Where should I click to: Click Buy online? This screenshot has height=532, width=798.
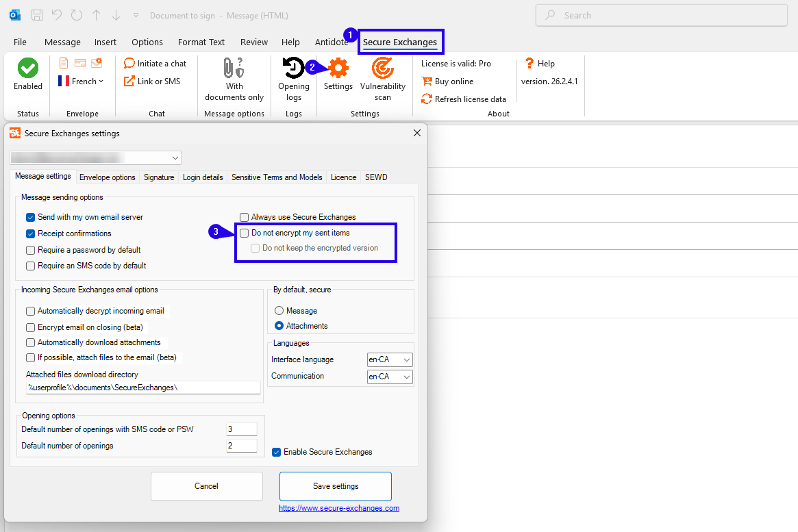[x=447, y=81]
